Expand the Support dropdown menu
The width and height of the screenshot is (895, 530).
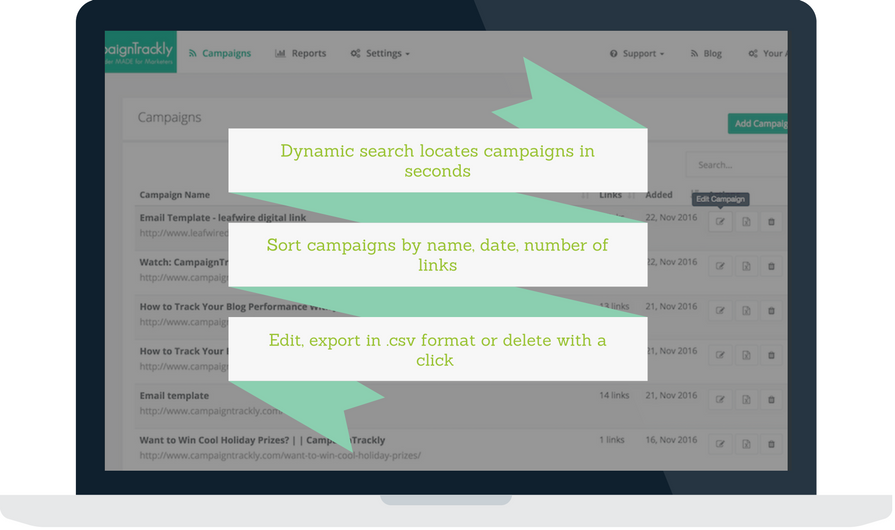tap(637, 53)
